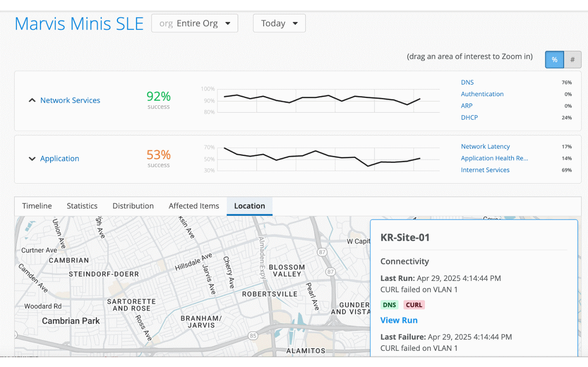Open the Timeline tab
Screen dimensions: 588x367
click(x=37, y=206)
